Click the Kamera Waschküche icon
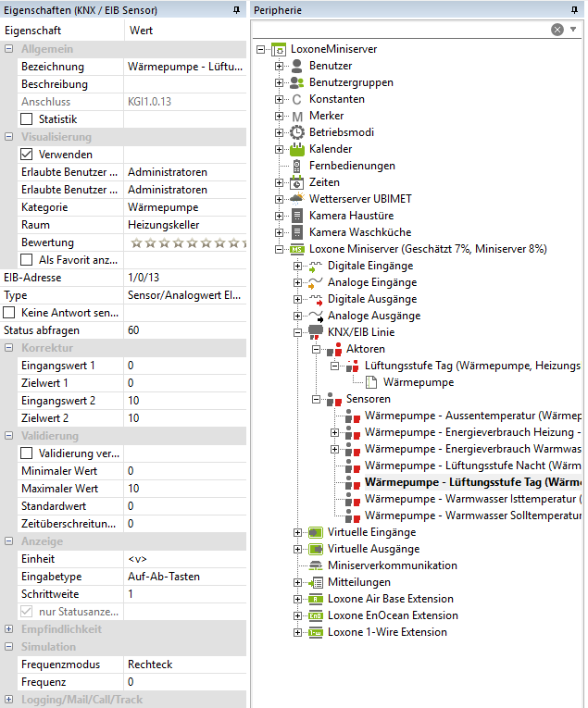Screen dimensions: 588x708 pyautogui.click(x=296, y=232)
